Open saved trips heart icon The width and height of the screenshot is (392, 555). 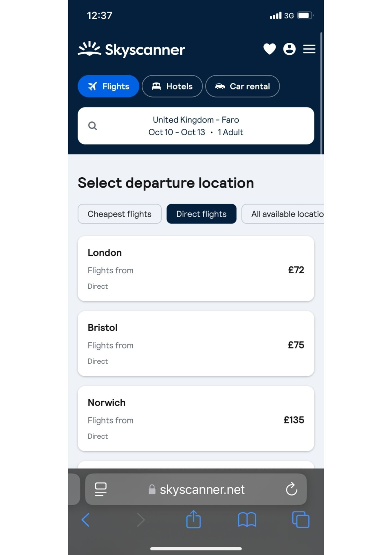270,49
